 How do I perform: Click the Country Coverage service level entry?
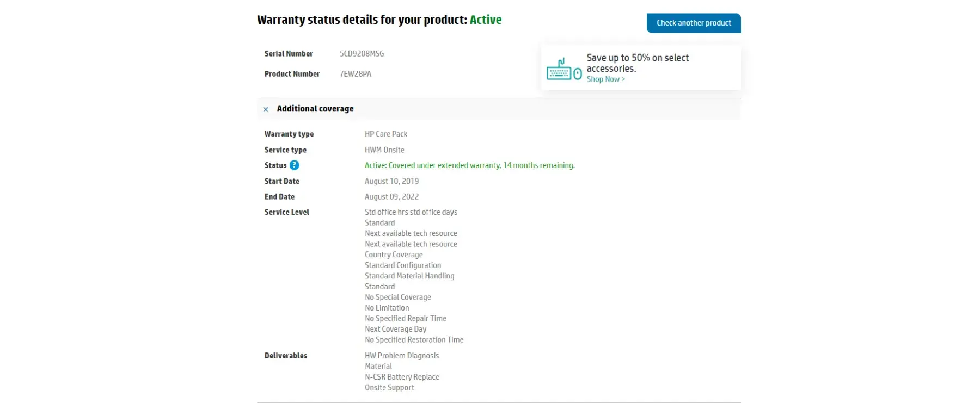[394, 255]
